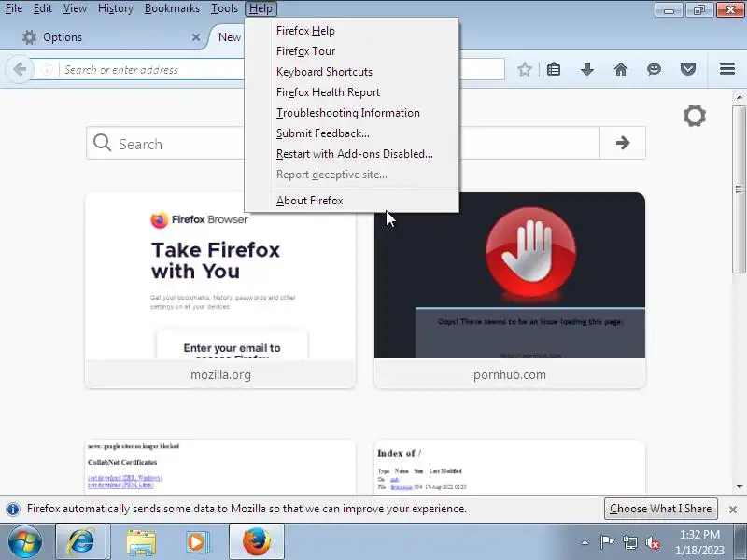Open the Pocket icon in toolbar
This screenshot has height=560, width=747.
coord(687,69)
